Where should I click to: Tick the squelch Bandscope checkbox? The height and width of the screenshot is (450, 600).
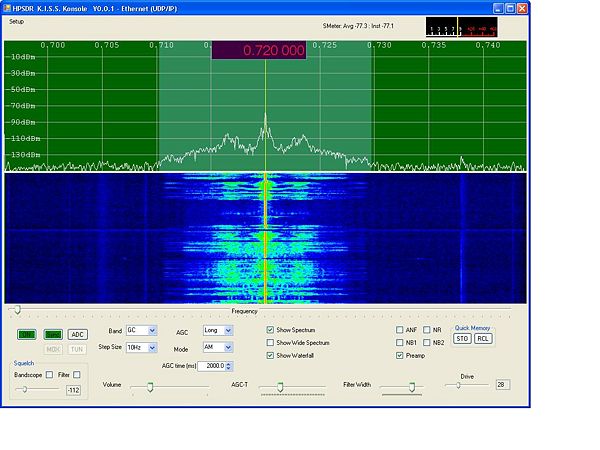coord(51,374)
